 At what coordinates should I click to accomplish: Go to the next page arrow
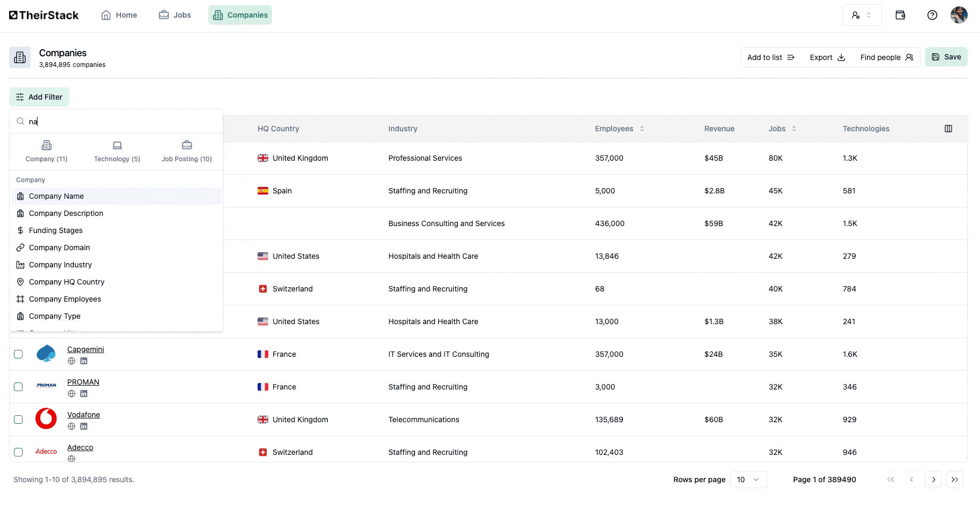click(933, 480)
